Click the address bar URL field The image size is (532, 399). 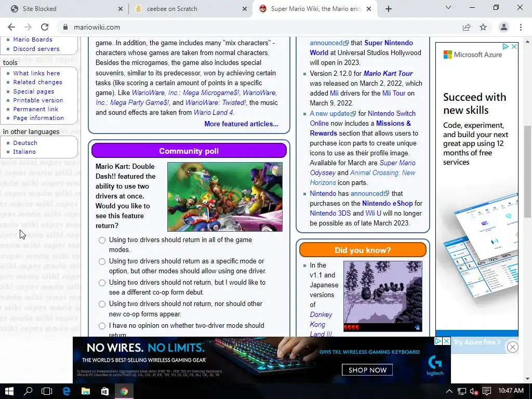pos(258,27)
